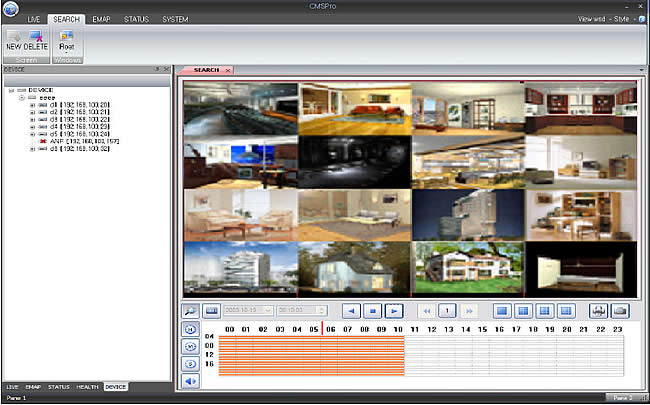
Task: Pin the DEVICE panel with pushpin icon
Action: pos(158,69)
